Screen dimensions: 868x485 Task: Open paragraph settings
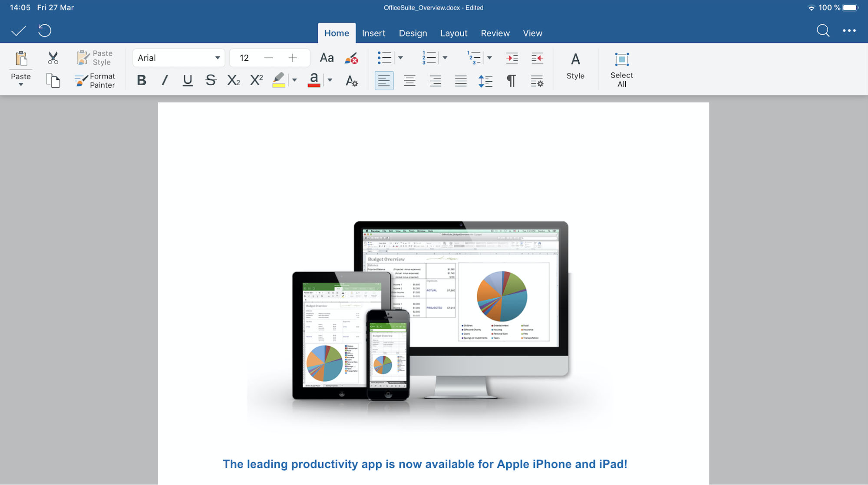(x=537, y=81)
